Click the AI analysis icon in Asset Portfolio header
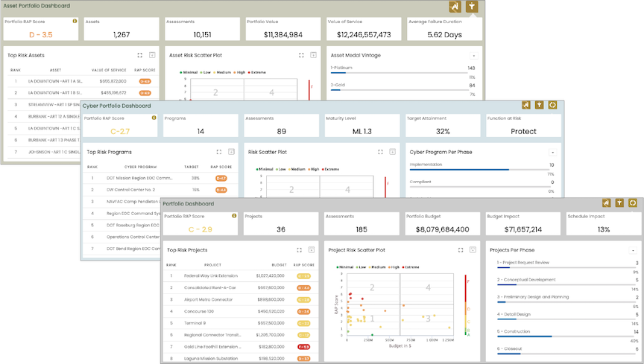 [454, 7]
